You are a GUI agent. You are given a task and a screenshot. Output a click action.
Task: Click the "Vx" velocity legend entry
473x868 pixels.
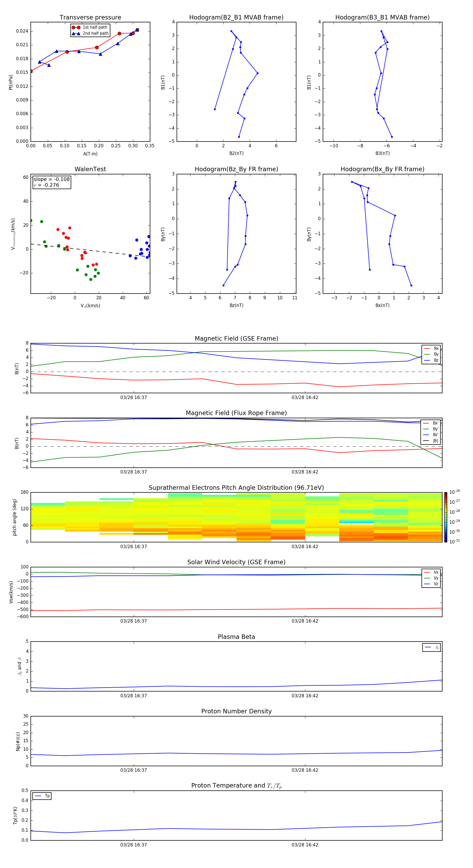click(431, 572)
